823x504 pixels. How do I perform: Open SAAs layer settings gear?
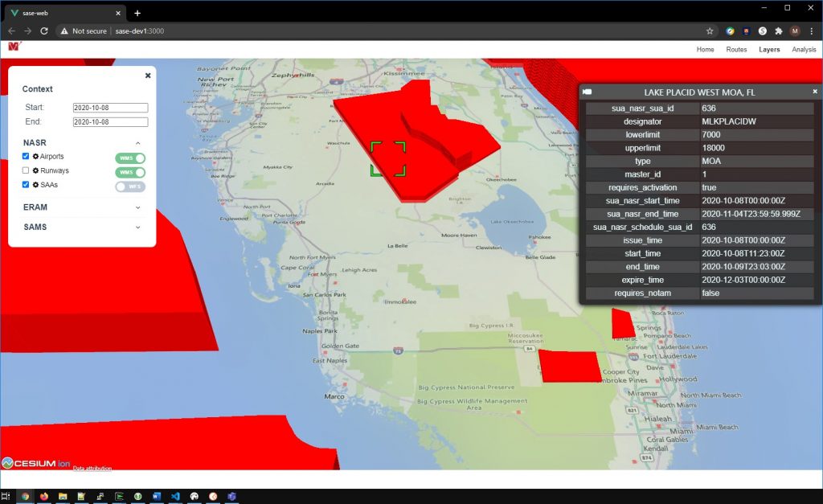pyautogui.click(x=35, y=185)
